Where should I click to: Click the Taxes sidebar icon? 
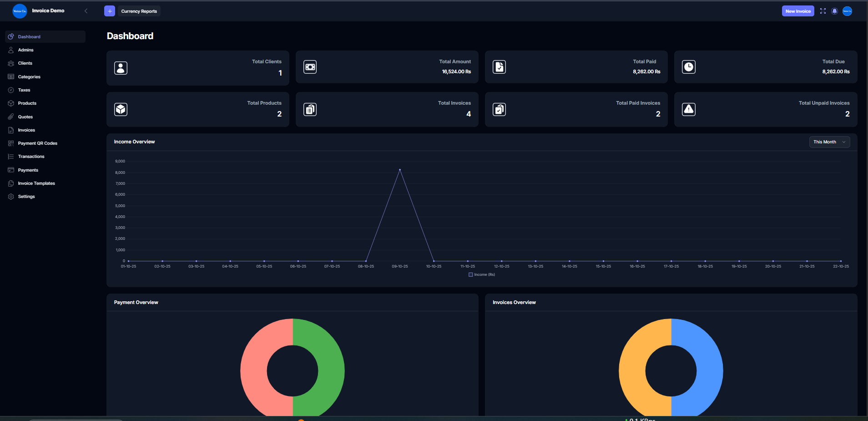point(10,90)
